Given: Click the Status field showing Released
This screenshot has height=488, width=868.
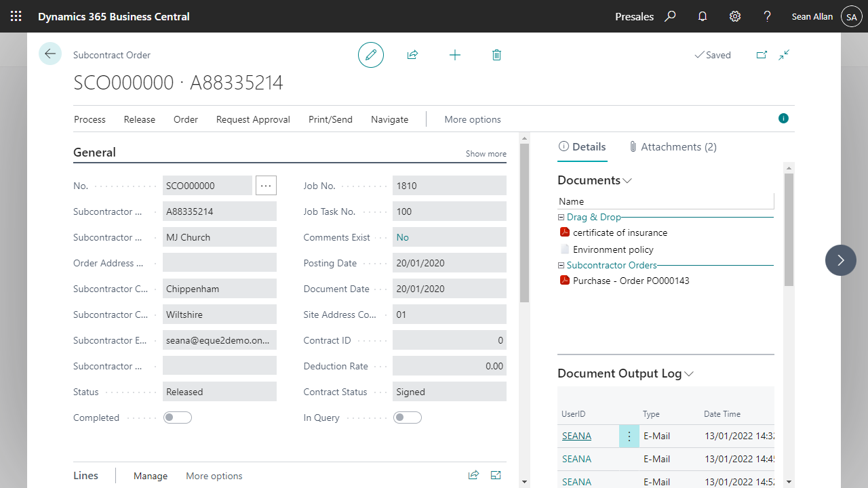Looking at the screenshot, I should [x=220, y=392].
